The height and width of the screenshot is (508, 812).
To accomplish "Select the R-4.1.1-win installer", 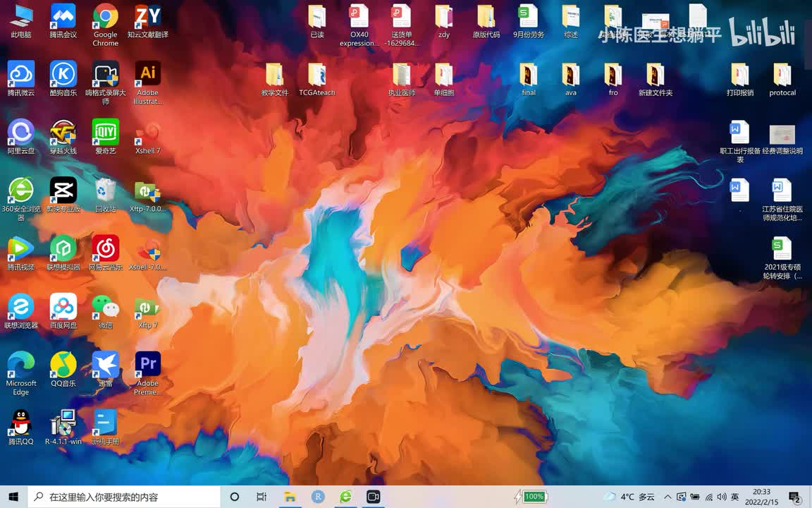I will (63, 427).
